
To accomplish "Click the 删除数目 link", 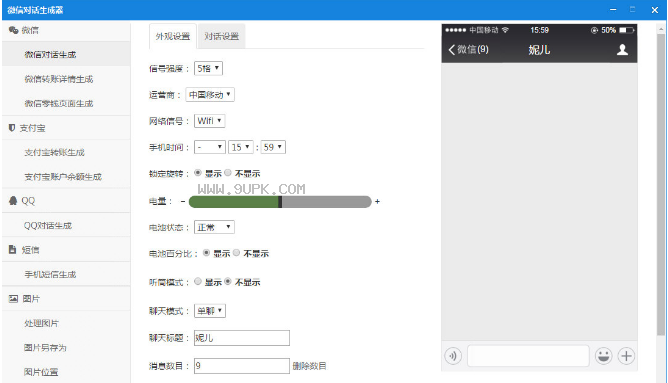I will click(x=309, y=366).
